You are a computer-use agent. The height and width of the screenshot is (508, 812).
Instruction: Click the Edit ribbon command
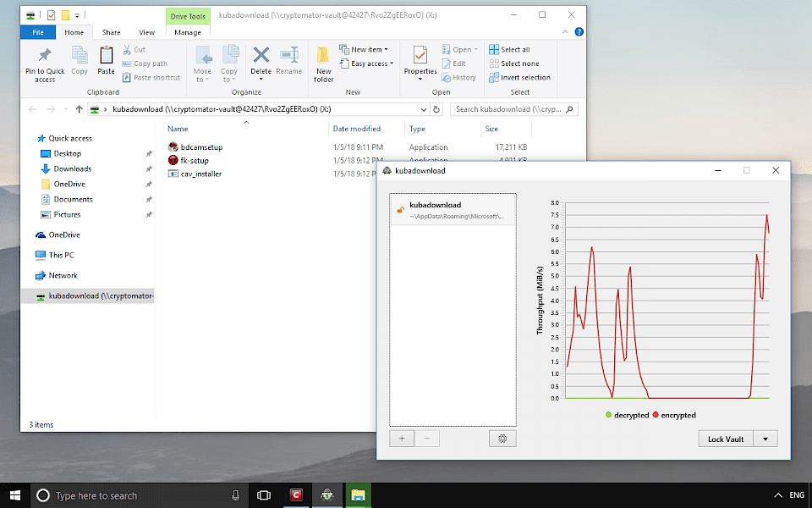(x=453, y=63)
